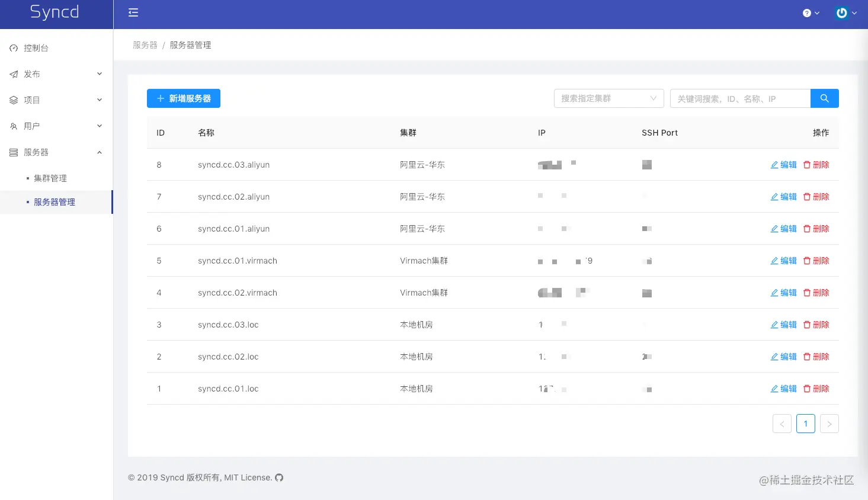
Task: Click the GitHub icon in footer
Action: 279,477
